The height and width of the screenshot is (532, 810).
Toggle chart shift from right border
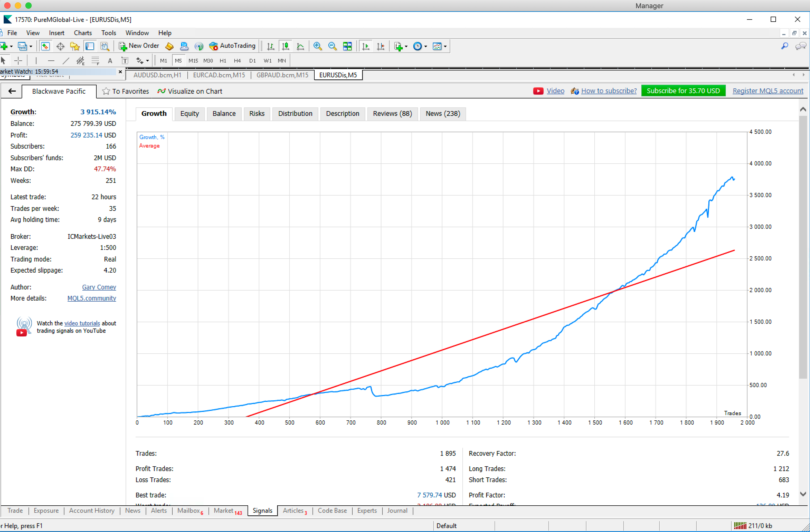[381, 46]
